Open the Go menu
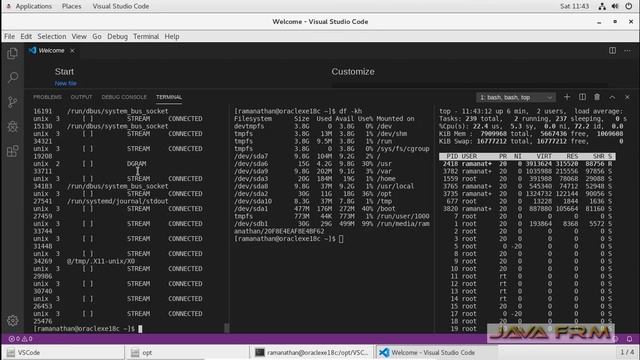 click(97, 36)
